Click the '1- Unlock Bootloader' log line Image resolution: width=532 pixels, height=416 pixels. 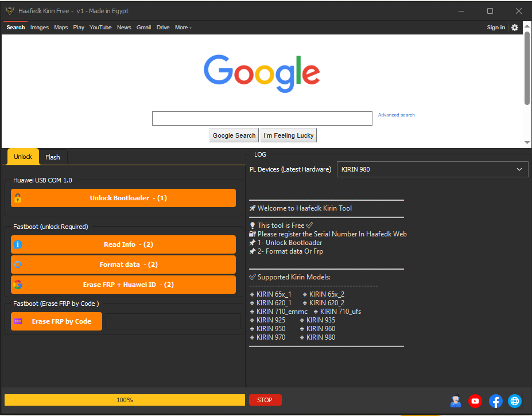tap(286, 243)
